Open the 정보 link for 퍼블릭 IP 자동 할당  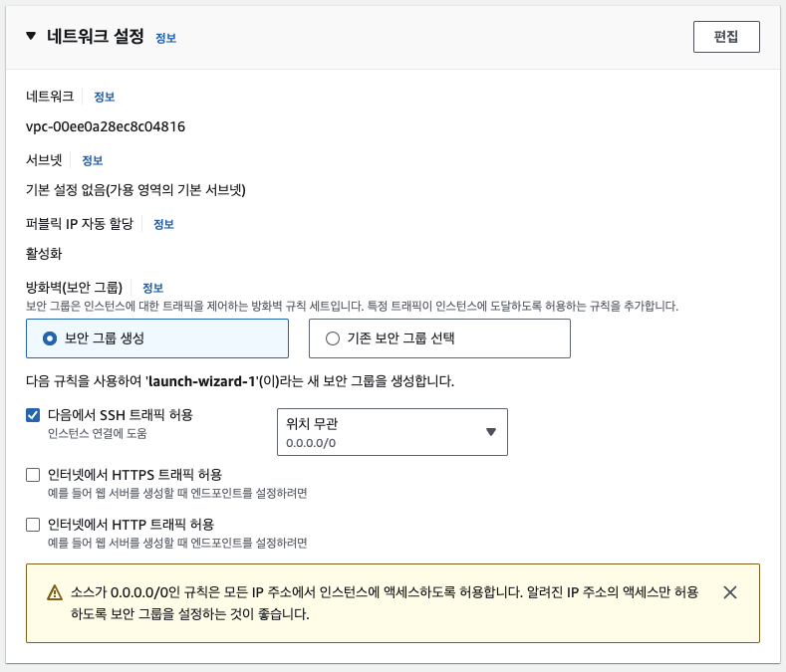tap(163, 224)
